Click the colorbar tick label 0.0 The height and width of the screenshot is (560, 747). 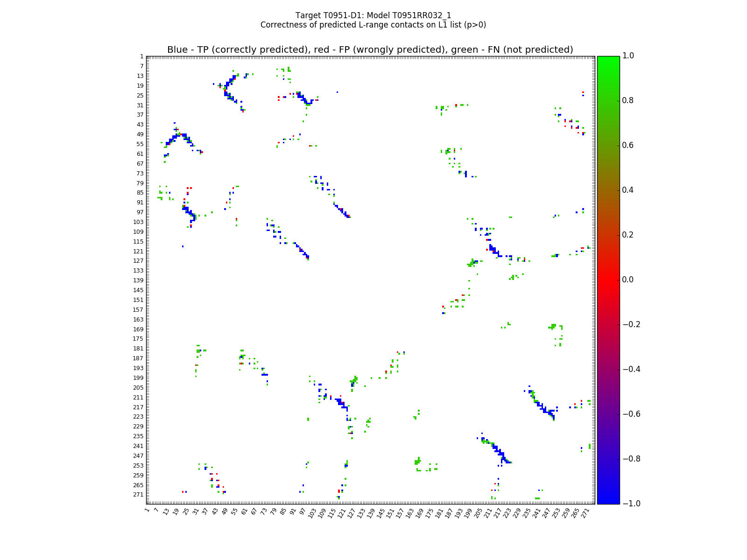click(x=628, y=280)
